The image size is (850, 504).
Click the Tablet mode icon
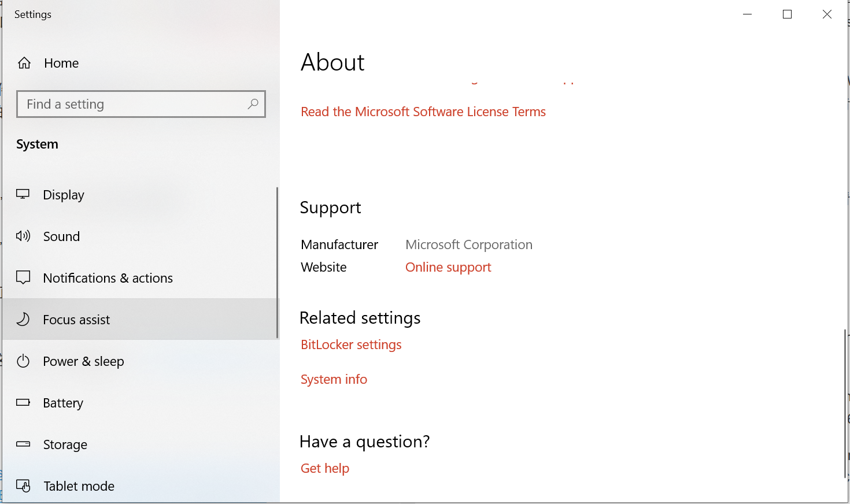point(23,486)
